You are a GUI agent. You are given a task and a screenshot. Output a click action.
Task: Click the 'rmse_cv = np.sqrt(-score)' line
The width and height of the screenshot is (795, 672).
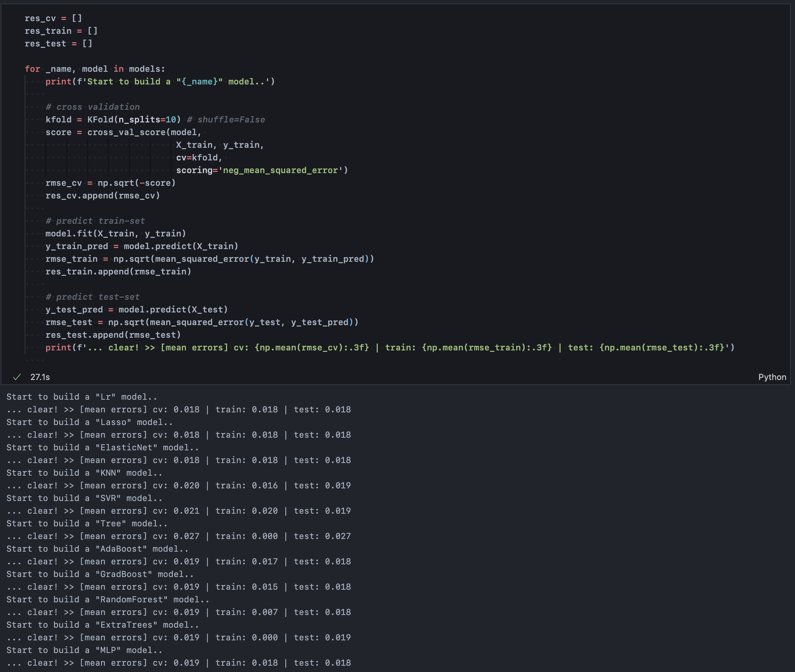coord(111,183)
